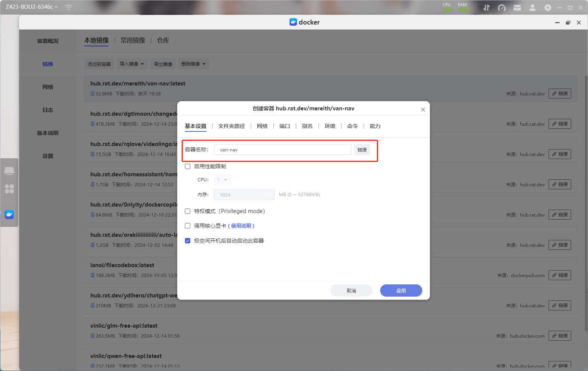
Task: Open the GPU usage instructions link
Action: click(x=241, y=226)
